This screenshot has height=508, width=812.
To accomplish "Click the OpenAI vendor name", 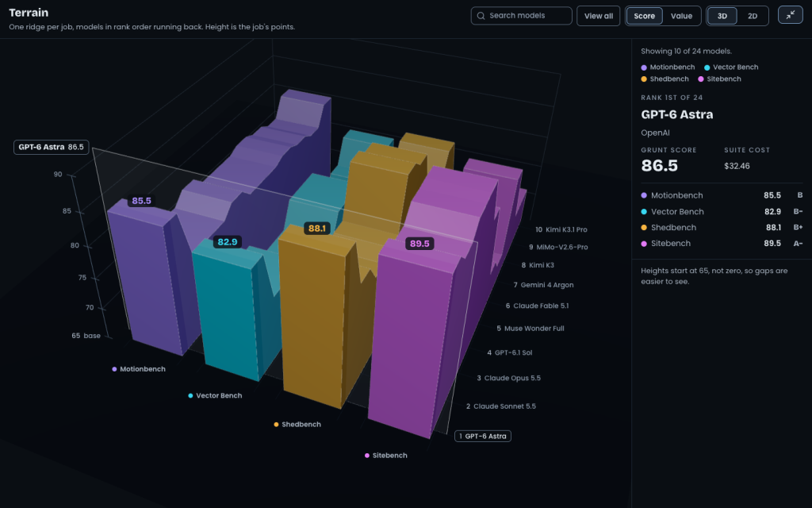I will (655, 133).
